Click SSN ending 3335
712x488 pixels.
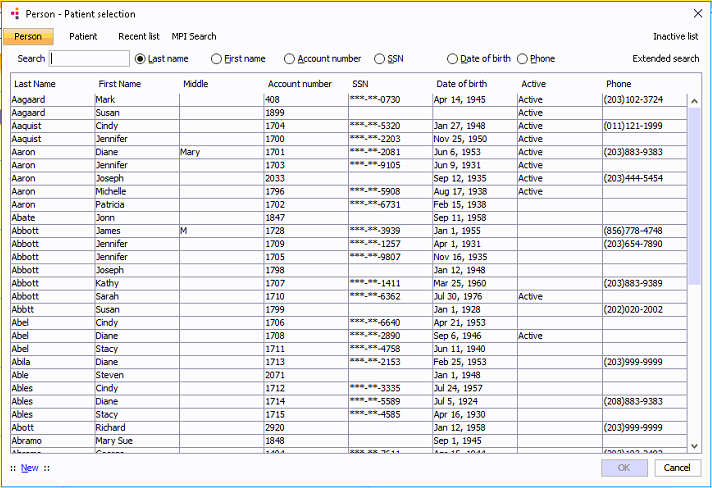[x=375, y=388]
